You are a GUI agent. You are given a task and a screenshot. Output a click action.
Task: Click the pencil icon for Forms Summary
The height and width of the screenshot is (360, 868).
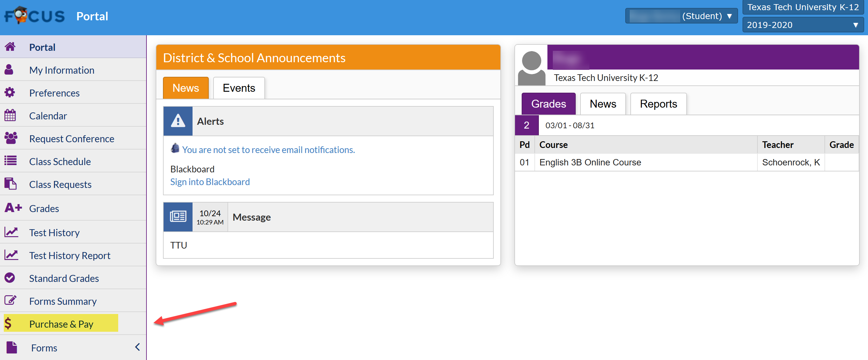[10, 300]
